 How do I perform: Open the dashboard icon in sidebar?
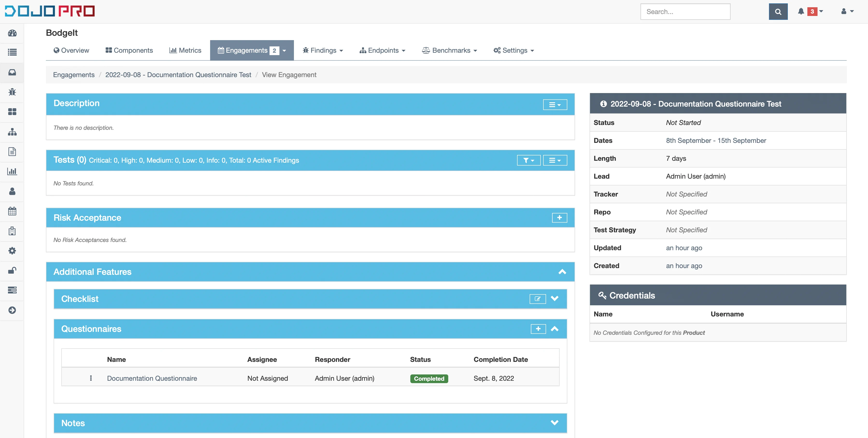coord(12,33)
